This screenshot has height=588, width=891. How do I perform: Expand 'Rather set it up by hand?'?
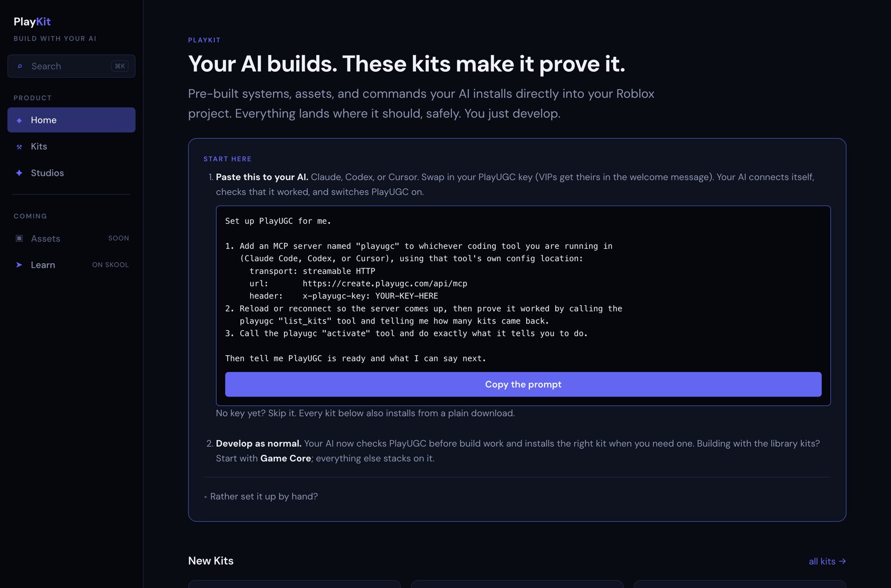[x=261, y=496]
